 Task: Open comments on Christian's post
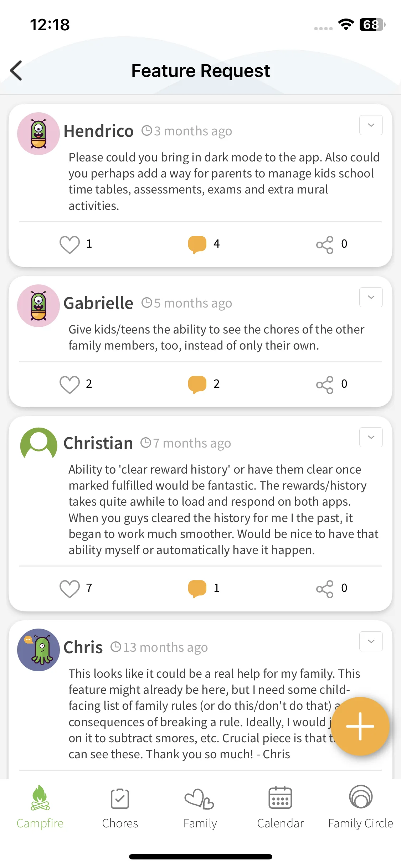tap(197, 589)
